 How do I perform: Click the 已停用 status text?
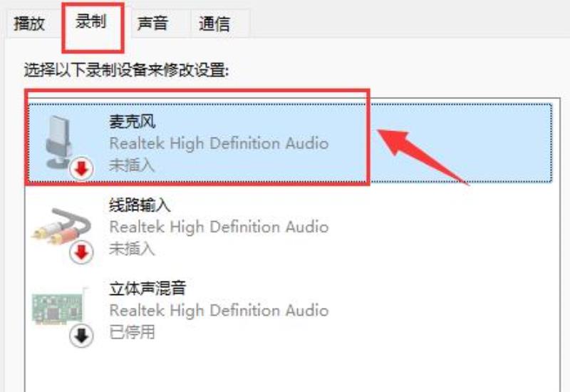132,332
